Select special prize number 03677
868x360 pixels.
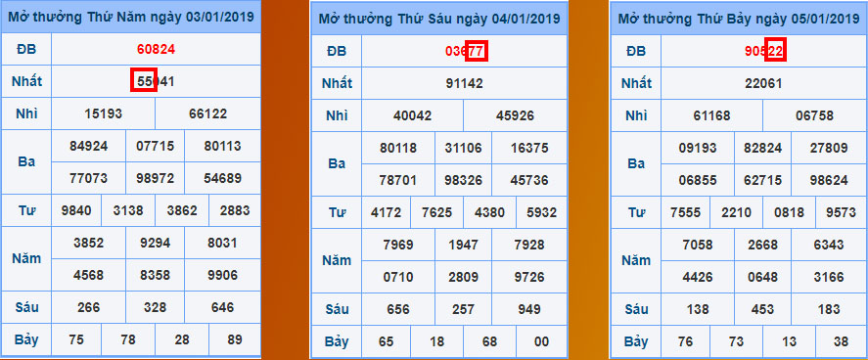(x=465, y=52)
